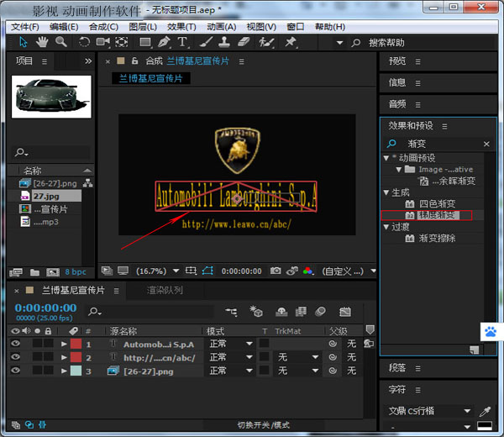Expand layer 1 Automob...i S.p.A properties
504x437 pixels.
pos(64,344)
